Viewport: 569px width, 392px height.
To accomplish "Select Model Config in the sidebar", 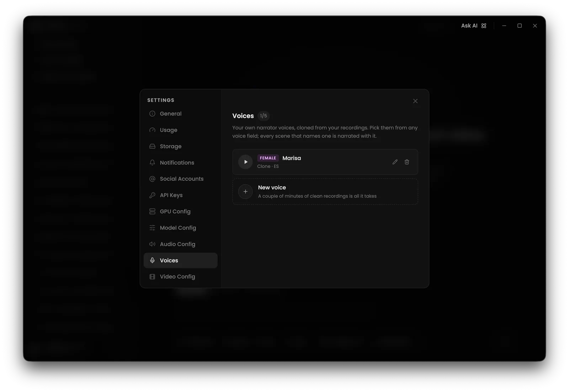I will pyautogui.click(x=180, y=228).
